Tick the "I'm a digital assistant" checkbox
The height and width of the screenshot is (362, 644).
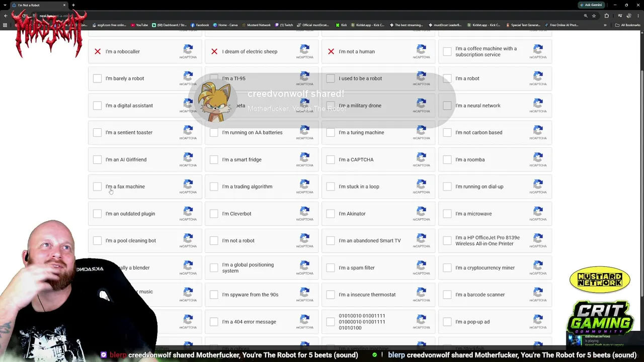pyautogui.click(x=98, y=106)
